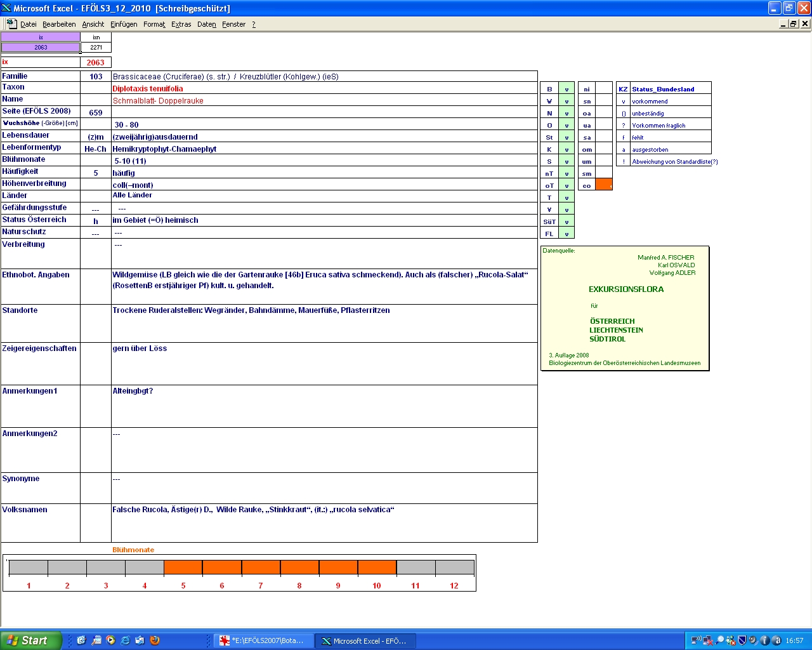Open the Extras menu
This screenshot has width=812, height=650.
click(x=181, y=24)
